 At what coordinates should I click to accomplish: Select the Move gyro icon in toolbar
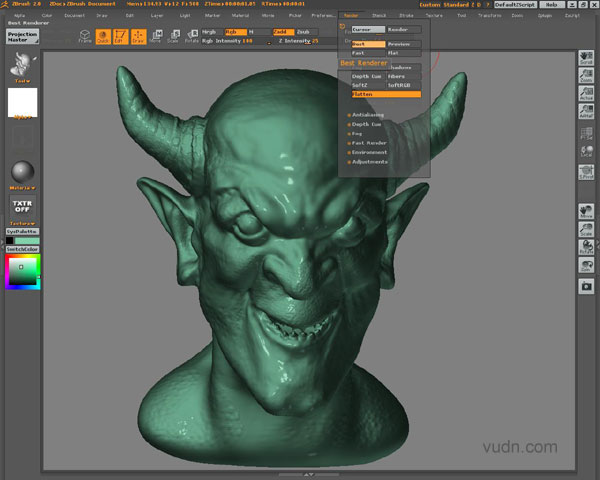tap(156, 36)
